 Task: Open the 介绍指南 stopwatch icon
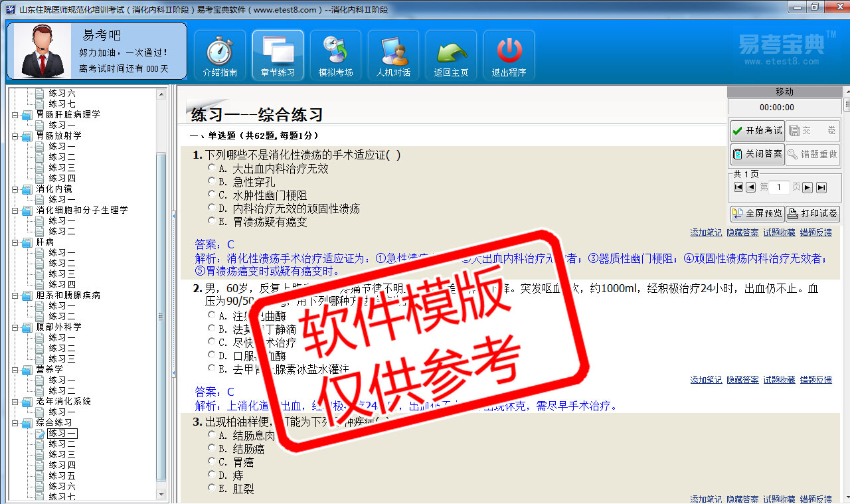[x=220, y=56]
